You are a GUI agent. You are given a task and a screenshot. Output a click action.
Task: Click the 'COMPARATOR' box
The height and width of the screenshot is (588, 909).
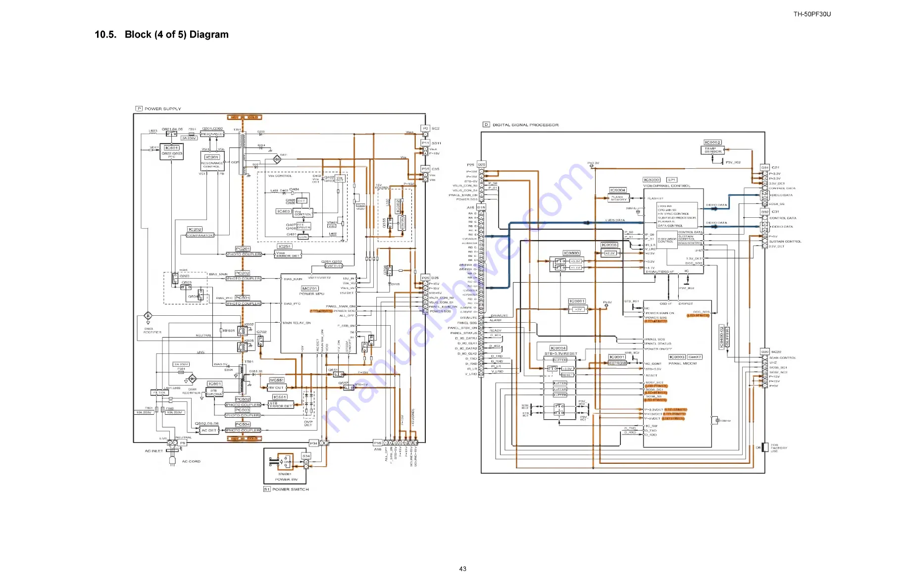[201, 236]
